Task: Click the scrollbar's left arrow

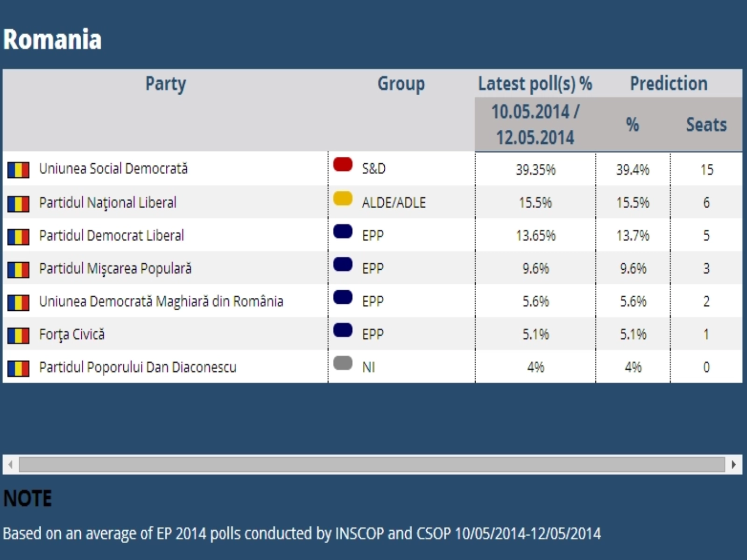Action: point(11,464)
